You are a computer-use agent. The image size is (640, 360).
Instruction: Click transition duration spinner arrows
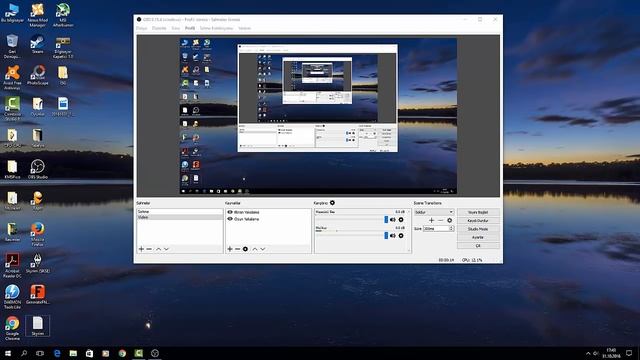point(451,229)
